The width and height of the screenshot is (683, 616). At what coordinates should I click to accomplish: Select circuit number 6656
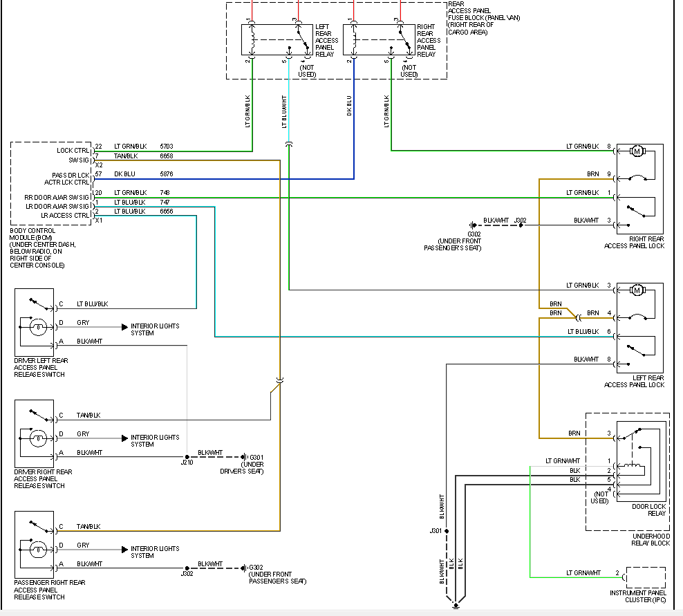166,211
